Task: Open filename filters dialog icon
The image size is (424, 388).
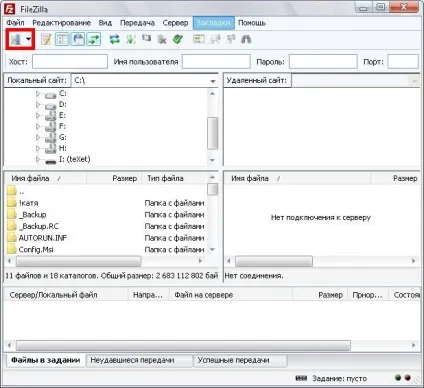Action: (x=199, y=39)
